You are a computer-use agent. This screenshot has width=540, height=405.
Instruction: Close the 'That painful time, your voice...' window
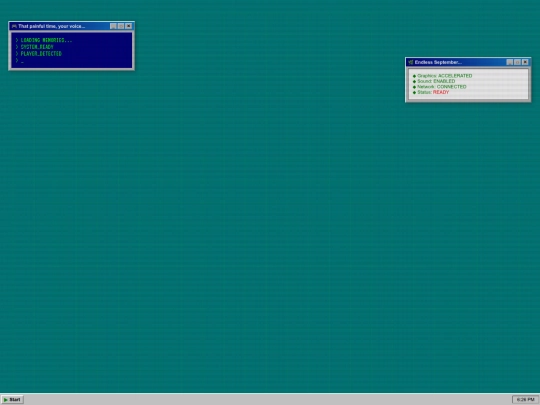[128, 26]
